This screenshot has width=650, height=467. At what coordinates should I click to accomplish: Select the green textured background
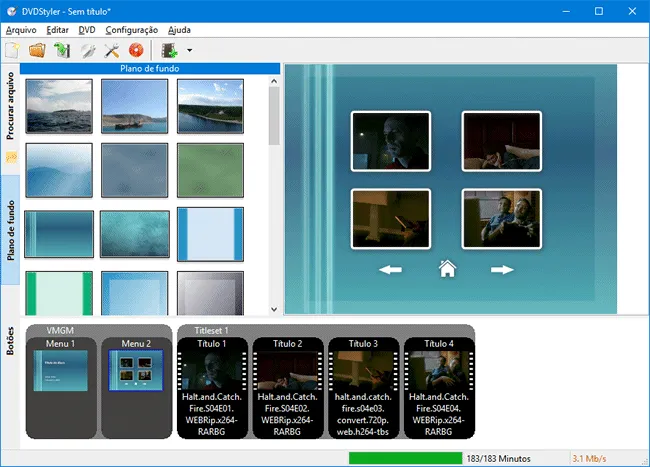[x=210, y=170]
